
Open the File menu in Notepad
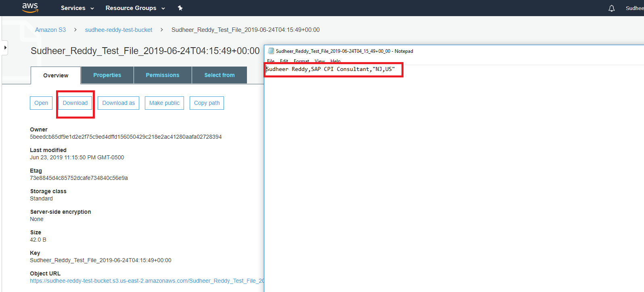click(x=271, y=61)
